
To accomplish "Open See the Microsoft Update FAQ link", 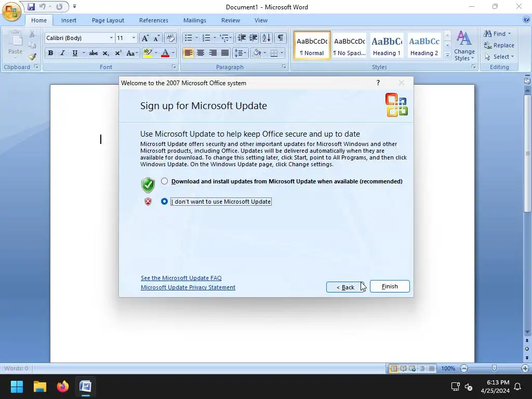I will click(x=181, y=278).
